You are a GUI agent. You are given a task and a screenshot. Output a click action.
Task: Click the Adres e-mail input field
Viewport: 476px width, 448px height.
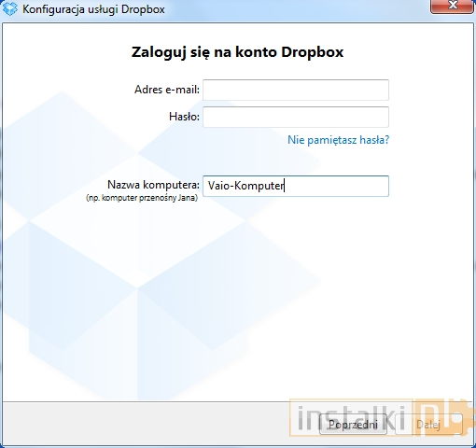click(296, 90)
